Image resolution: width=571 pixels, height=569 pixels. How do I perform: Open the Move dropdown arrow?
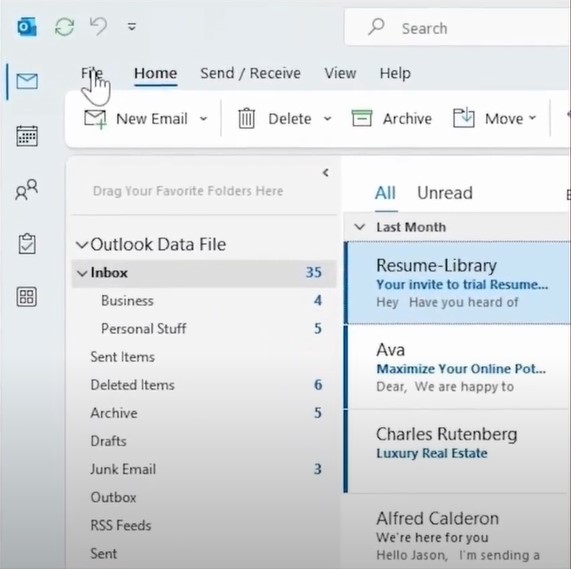pos(532,118)
